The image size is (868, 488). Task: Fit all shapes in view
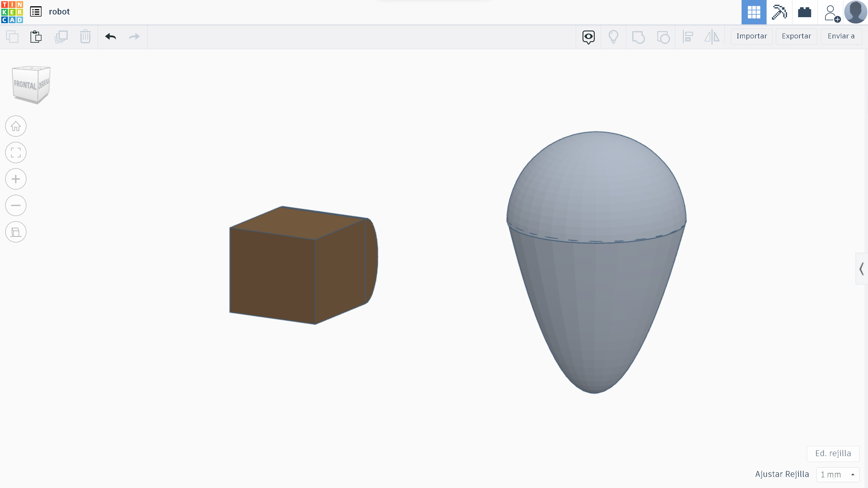16,152
